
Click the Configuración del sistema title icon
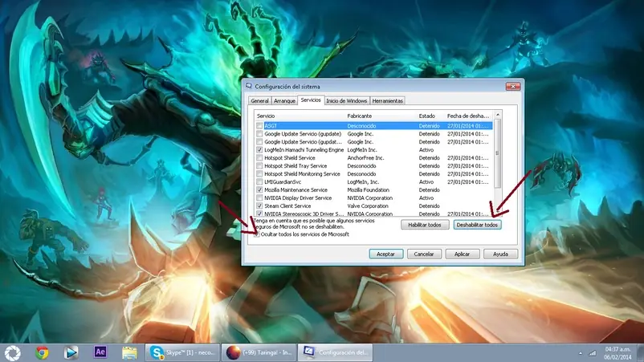(249, 86)
